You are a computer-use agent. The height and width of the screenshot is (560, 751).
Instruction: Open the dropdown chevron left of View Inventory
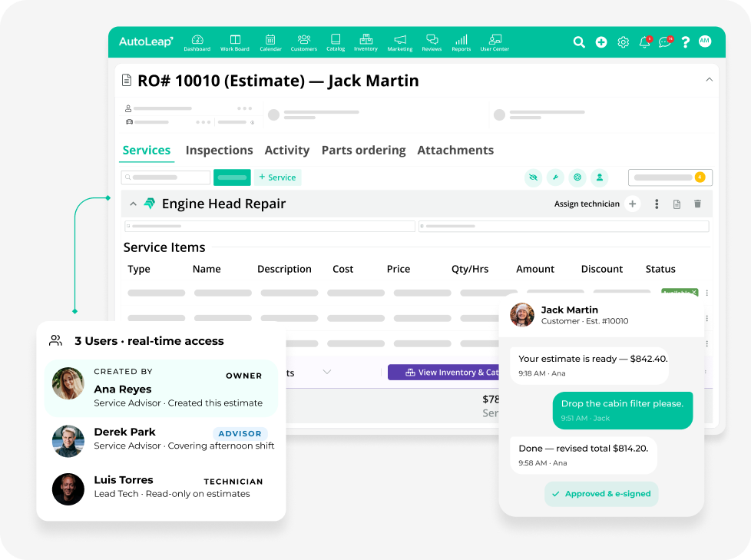(x=327, y=372)
